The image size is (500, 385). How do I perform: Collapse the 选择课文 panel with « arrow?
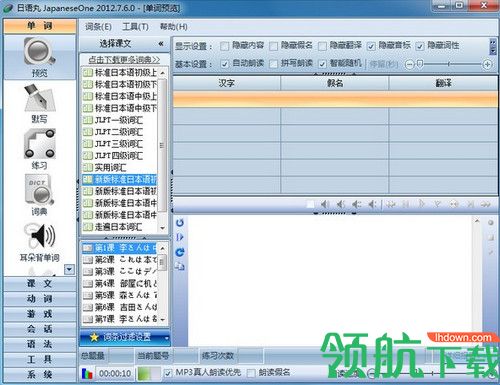tap(161, 44)
